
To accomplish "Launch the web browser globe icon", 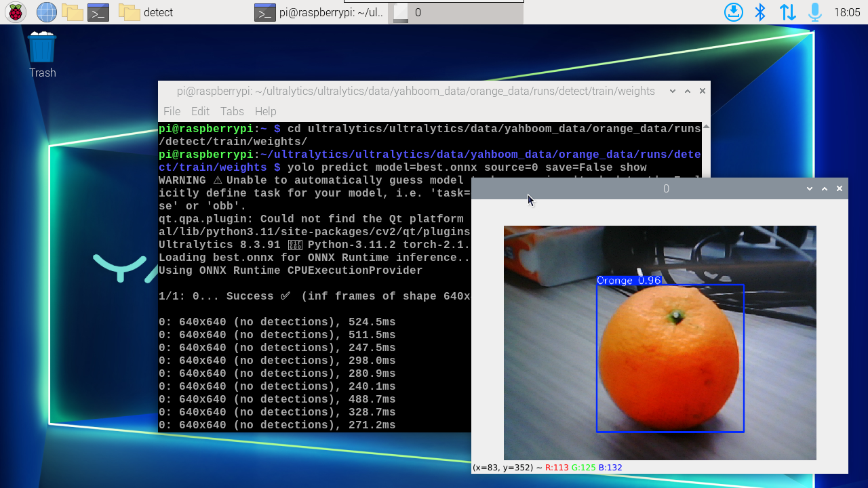I will point(46,12).
